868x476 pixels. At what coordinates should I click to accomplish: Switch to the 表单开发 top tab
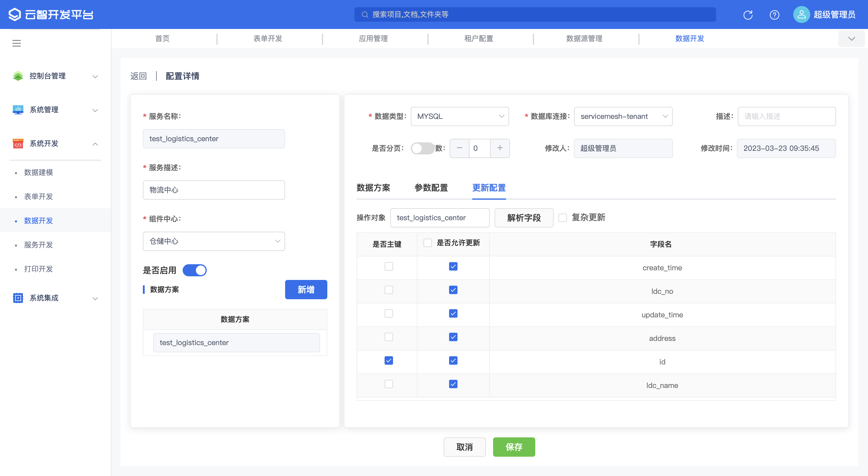pos(268,38)
